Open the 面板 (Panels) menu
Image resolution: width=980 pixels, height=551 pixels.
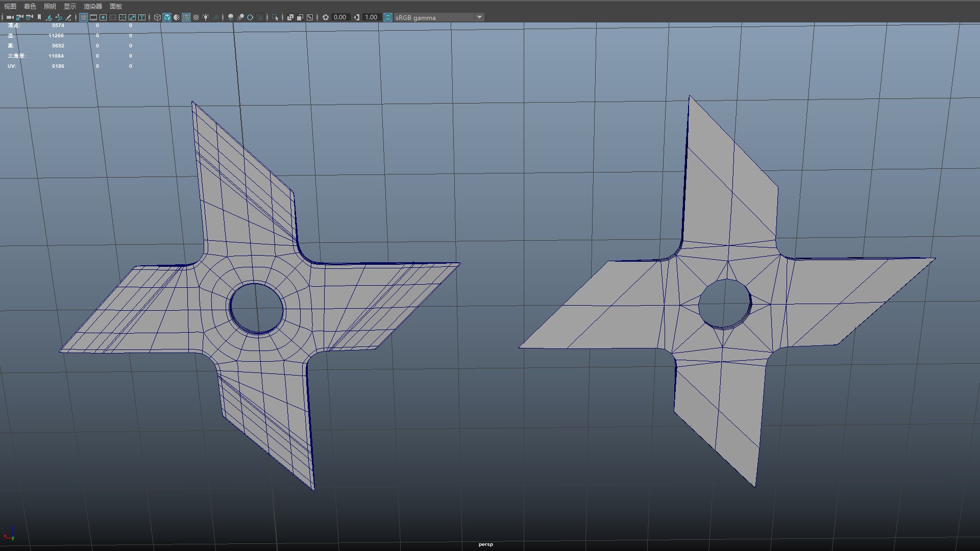point(116,6)
